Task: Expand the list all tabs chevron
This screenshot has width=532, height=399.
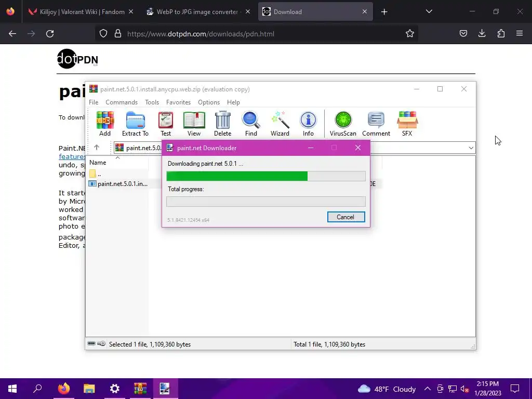Action: pos(429,11)
